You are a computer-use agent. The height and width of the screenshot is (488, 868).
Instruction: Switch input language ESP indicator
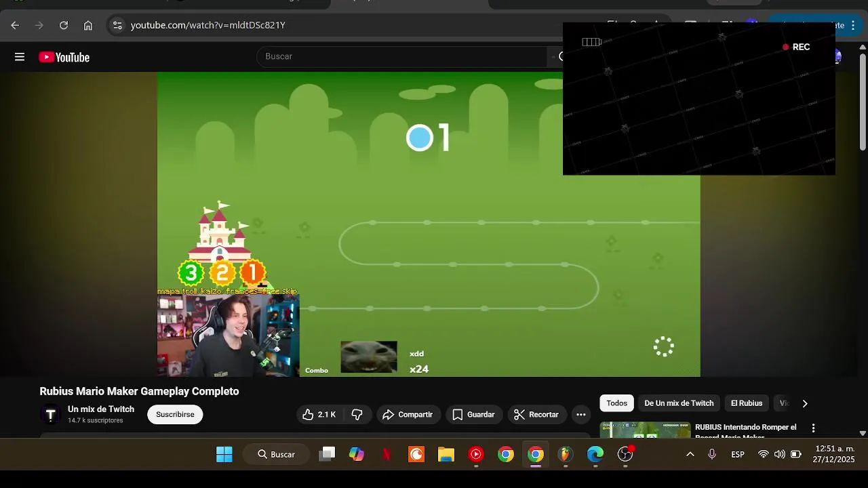point(738,454)
